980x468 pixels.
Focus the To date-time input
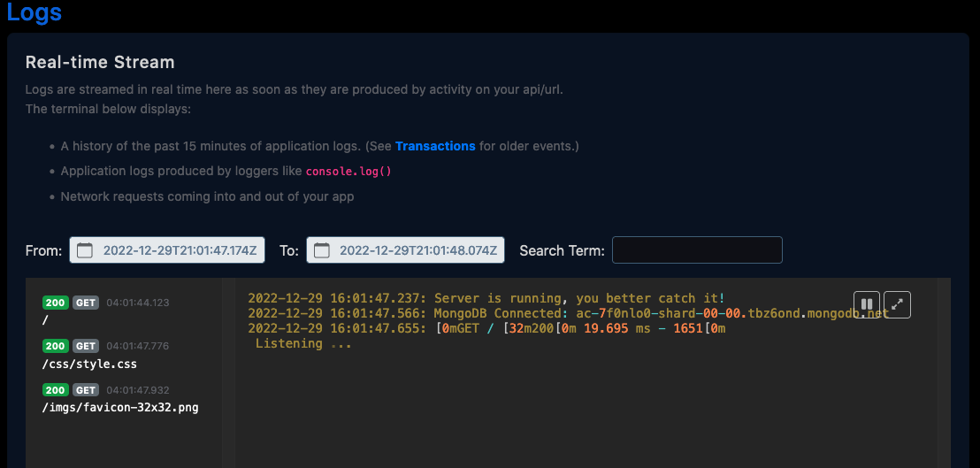[416, 250]
